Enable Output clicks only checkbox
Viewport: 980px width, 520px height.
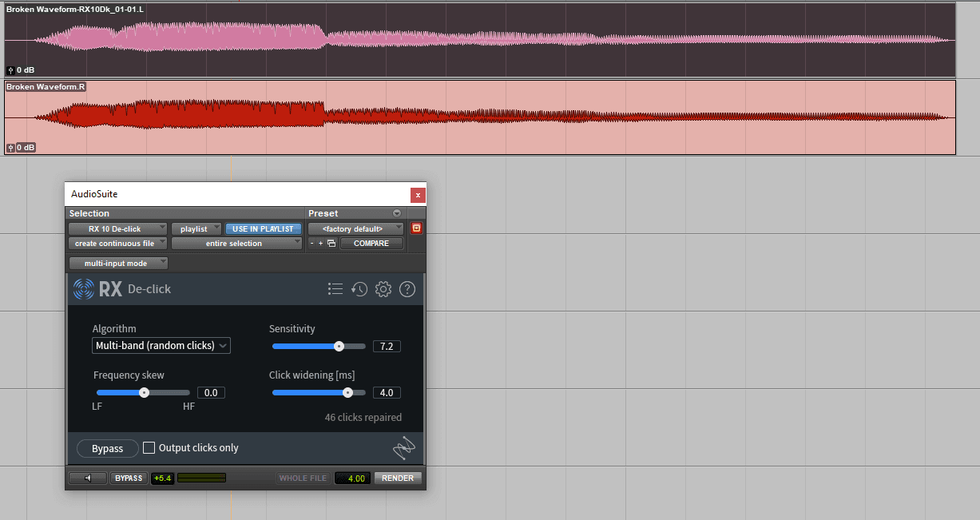pyautogui.click(x=149, y=447)
